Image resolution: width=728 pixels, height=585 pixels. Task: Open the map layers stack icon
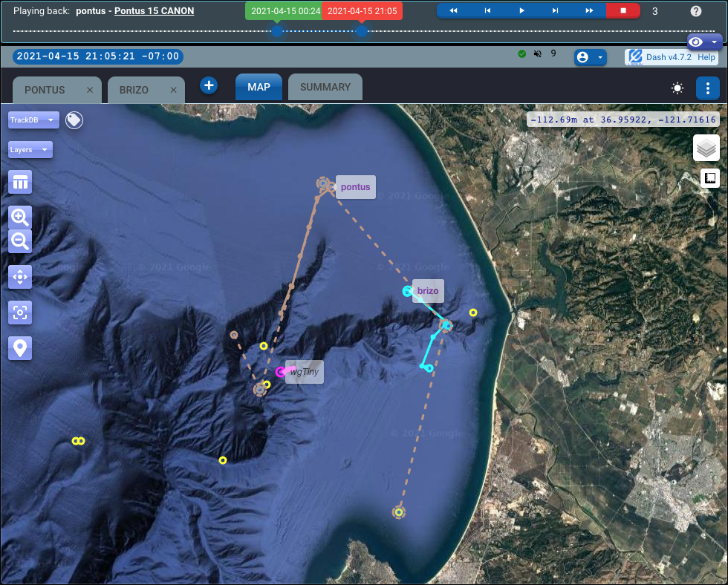coord(706,148)
